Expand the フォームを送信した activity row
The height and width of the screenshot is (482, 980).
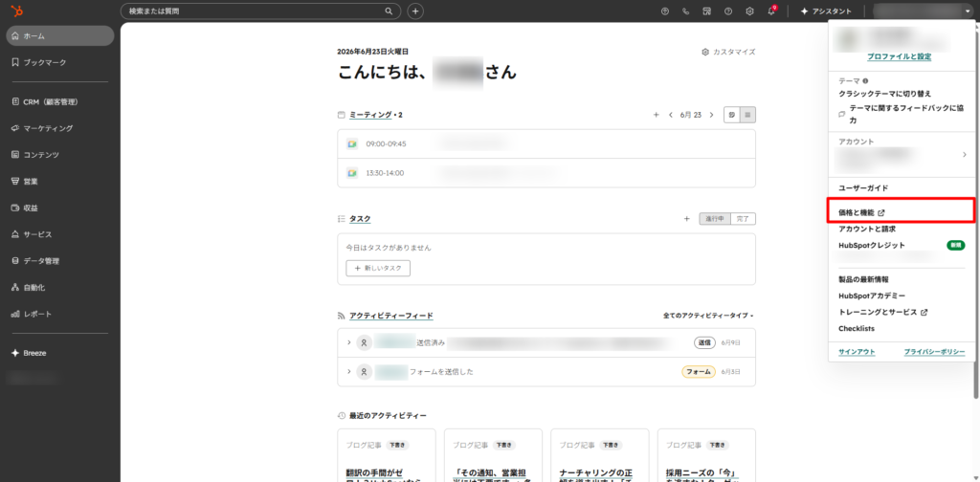point(348,371)
